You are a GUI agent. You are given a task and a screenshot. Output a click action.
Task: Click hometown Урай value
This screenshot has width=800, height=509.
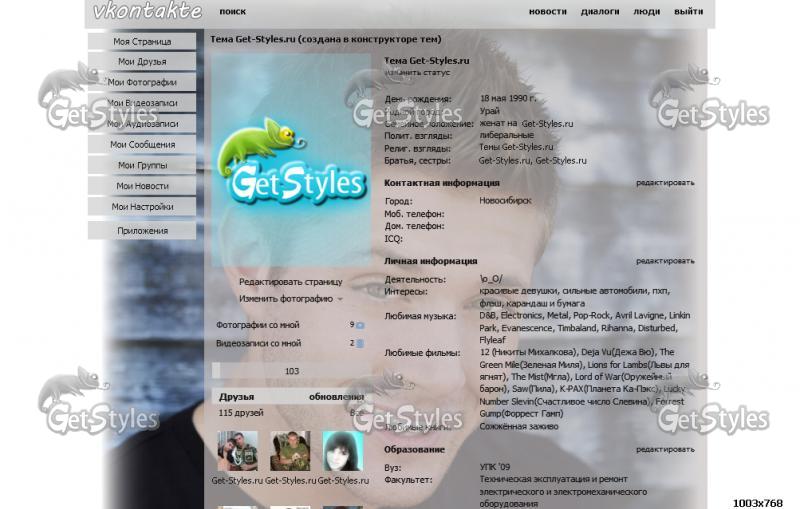pos(489,111)
